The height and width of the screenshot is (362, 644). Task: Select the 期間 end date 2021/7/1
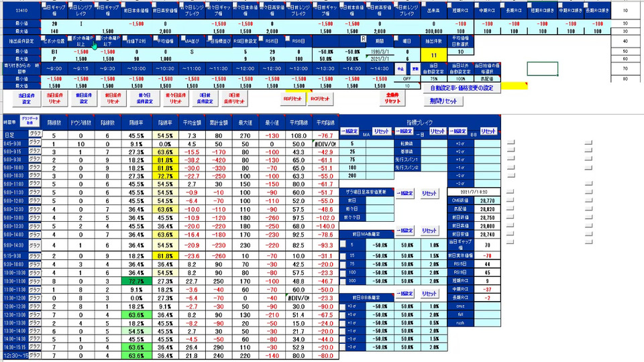[380, 59]
